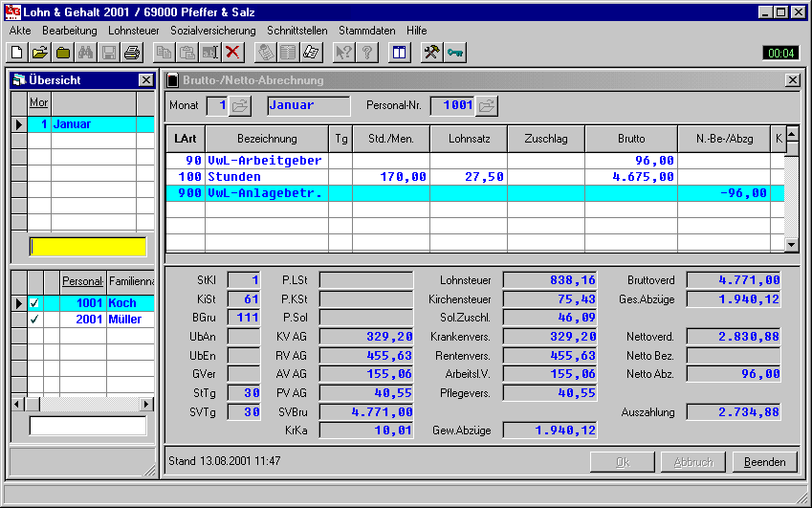812x508 pixels.
Task: Click the Lohnsatz column header
Action: coord(470,139)
